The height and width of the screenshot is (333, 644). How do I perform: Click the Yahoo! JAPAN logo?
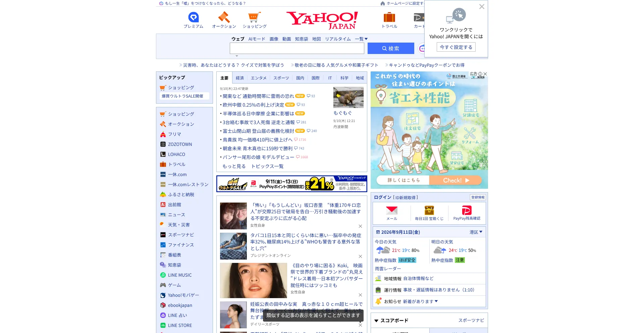322,20
